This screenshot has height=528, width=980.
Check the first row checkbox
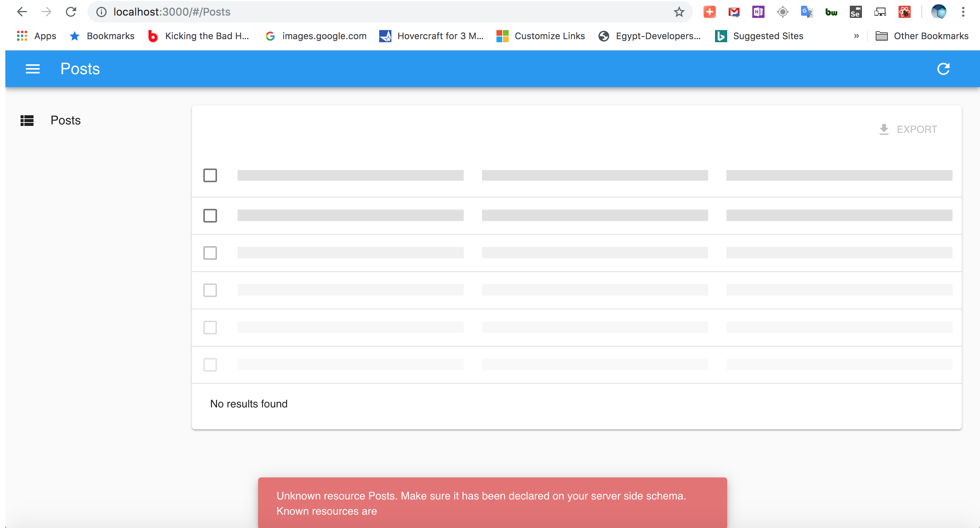(210, 175)
